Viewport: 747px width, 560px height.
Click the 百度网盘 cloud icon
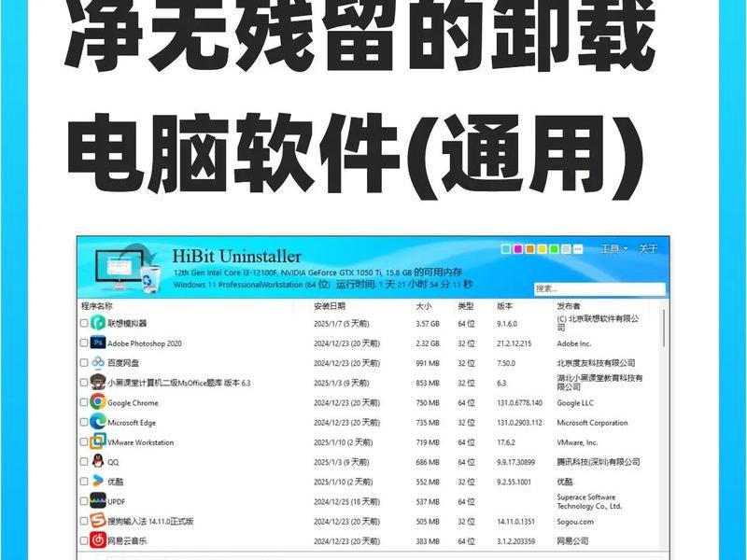[98, 362]
